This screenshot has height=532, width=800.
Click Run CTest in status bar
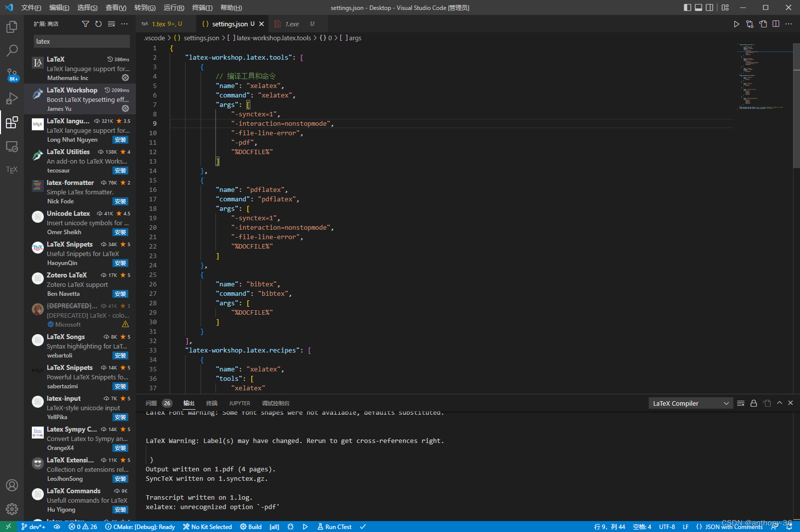(x=335, y=527)
